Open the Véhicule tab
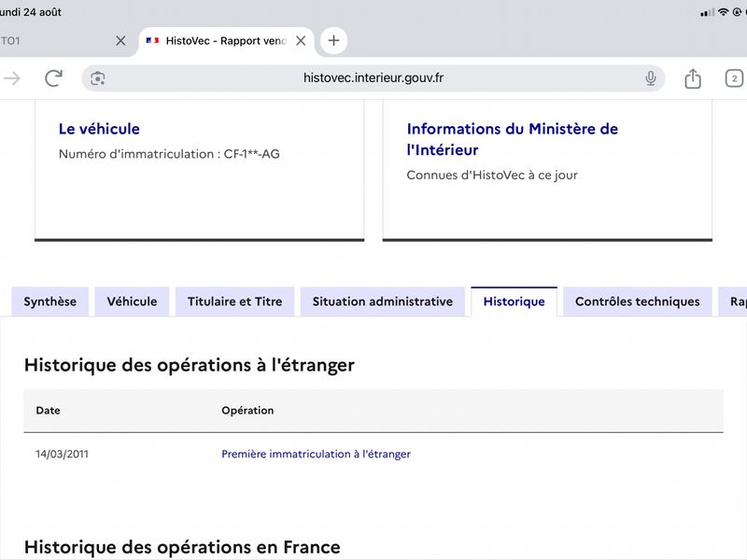Image resolution: width=747 pixels, height=560 pixels. 132,301
